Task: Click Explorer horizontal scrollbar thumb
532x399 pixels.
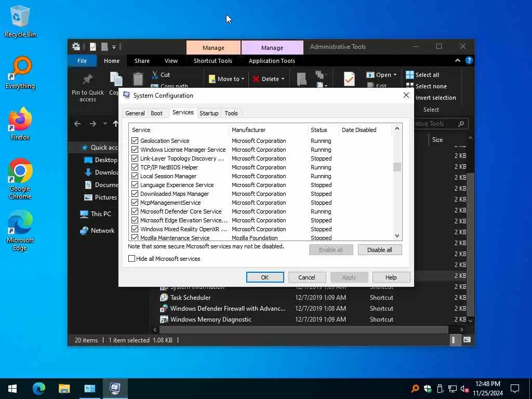Action: click(x=303, y=329)
